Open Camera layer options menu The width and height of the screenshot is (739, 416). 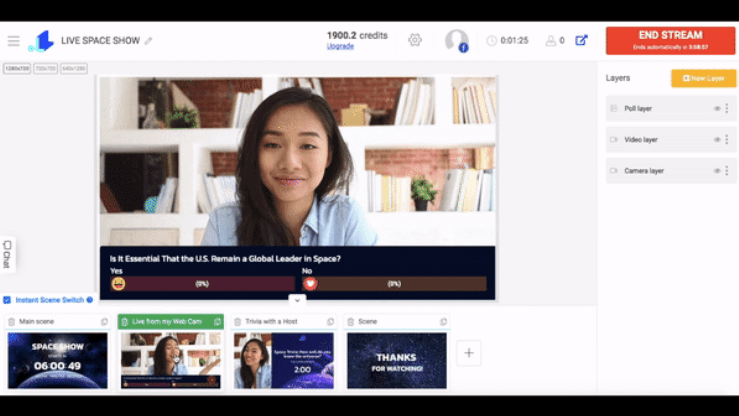727,171
